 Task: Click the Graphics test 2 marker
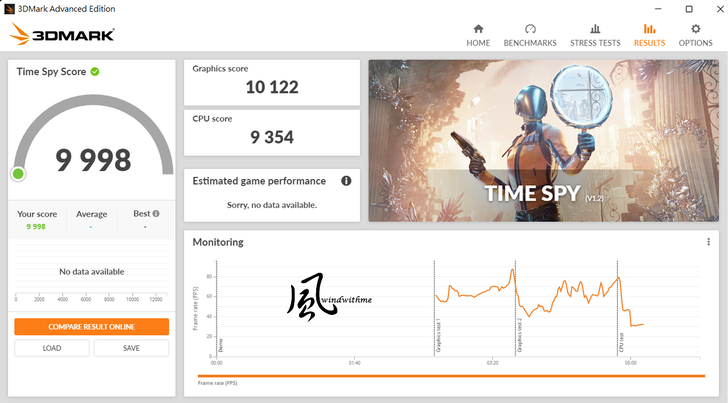click(519, 335)
